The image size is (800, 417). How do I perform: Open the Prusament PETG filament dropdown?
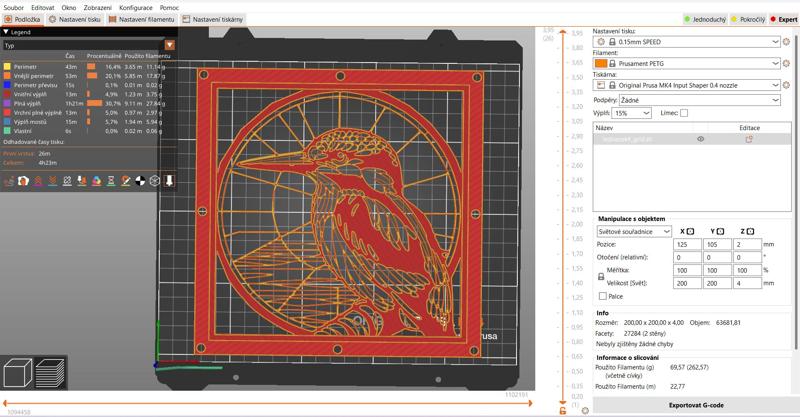click(686, 64)
